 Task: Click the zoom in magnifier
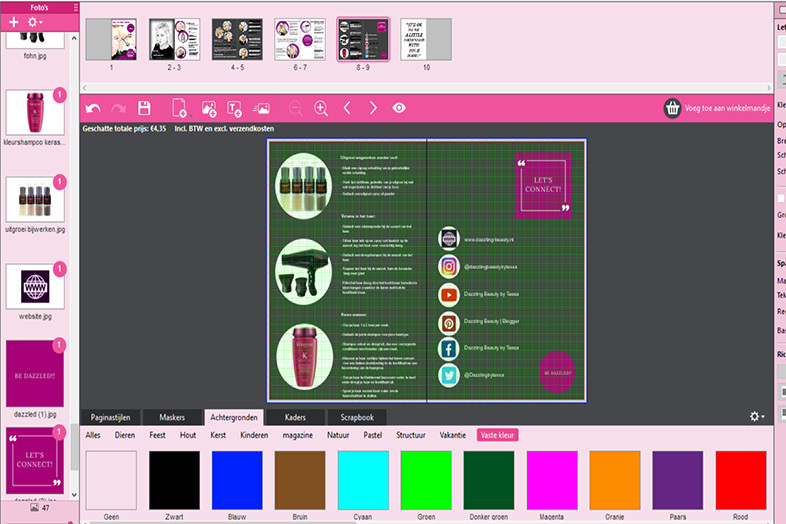click(321, 108)
